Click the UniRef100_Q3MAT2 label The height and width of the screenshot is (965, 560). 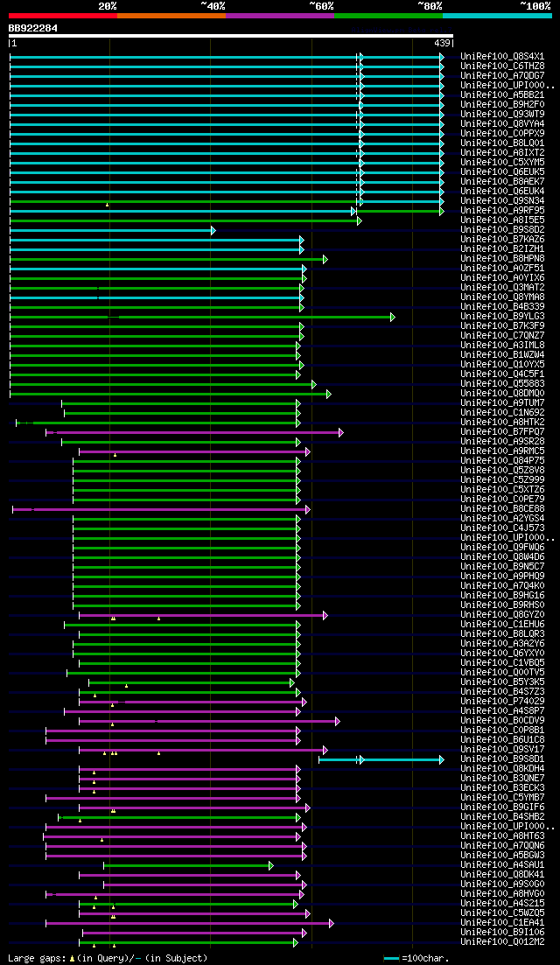tap(502, 288)
